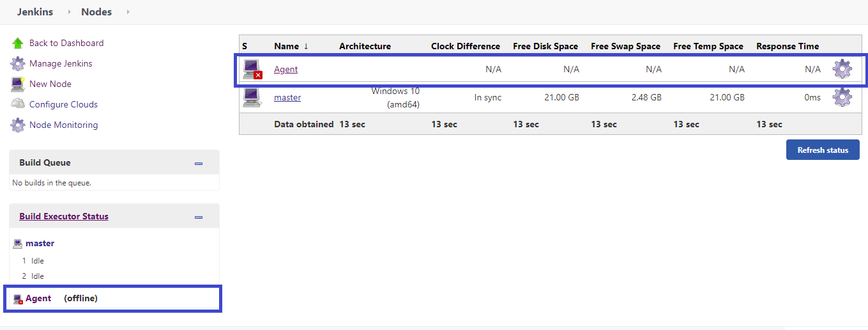This screenshot has width=868, height=330.
Task: Click the (offline) status text beside Agent
Action: [80, 298]
